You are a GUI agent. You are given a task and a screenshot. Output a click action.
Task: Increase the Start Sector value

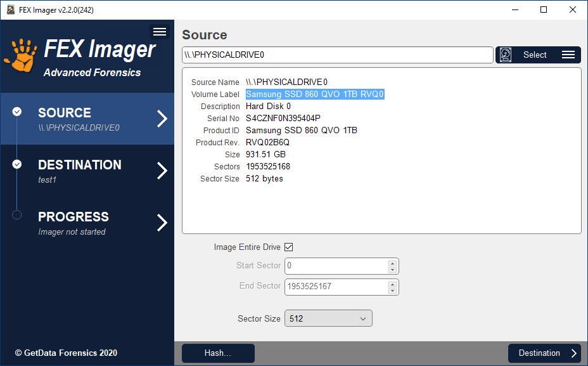click(x=392, y=263)
